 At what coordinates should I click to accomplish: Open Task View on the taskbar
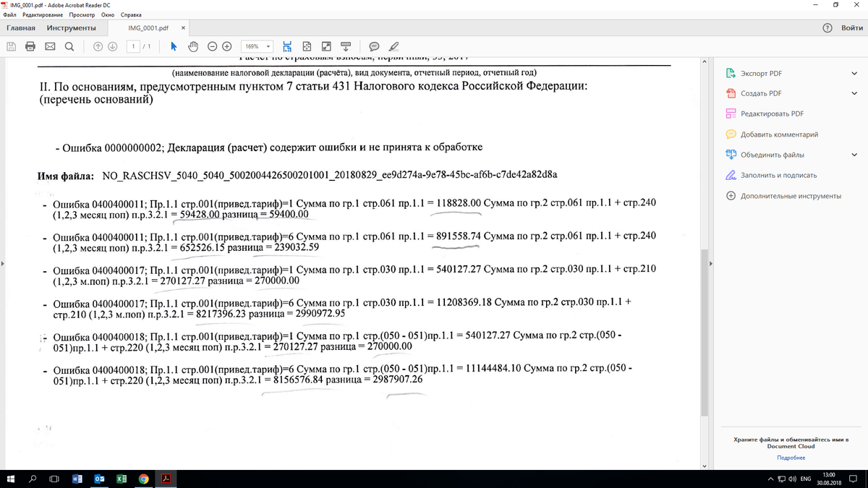tap(54, 479)
